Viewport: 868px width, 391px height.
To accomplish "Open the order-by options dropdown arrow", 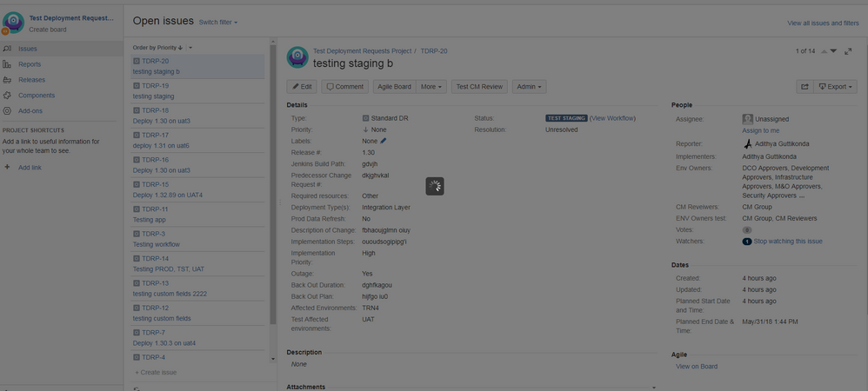I will [190, 48].
